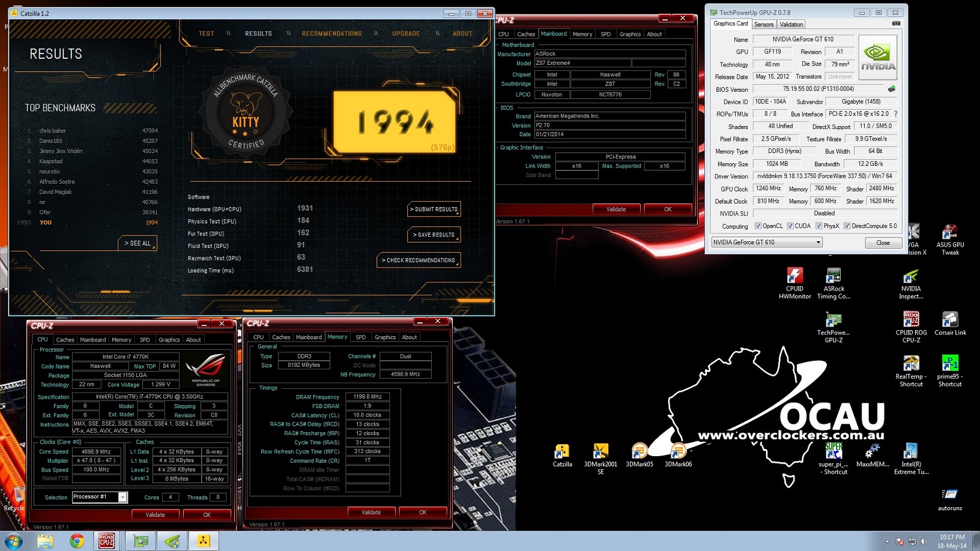Expand the Processor #1 selection dropdown
This screenshot has width=980, height=551.
pyautogui.click(x=122, y=497)
